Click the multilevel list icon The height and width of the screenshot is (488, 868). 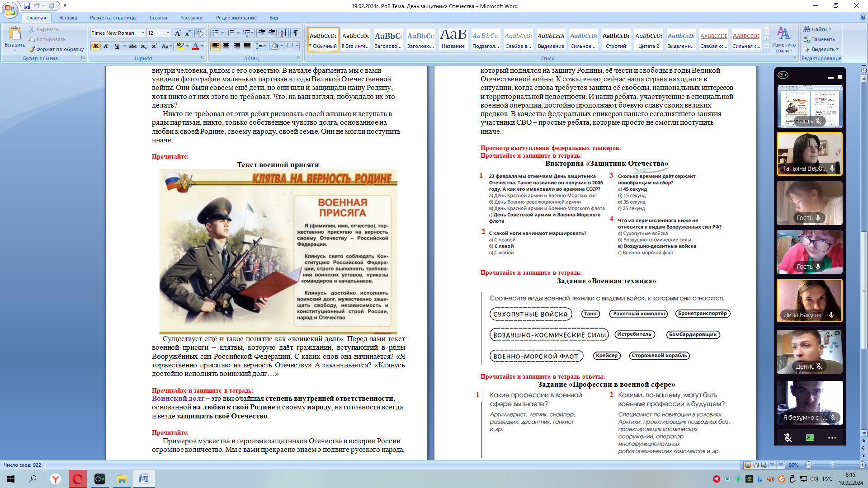[x=246, y=33]
